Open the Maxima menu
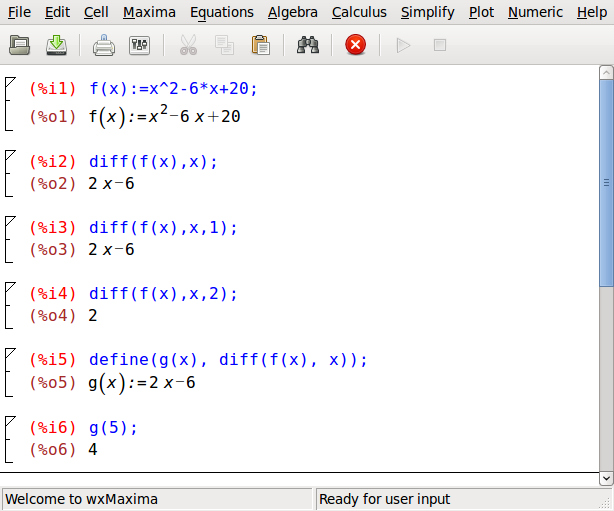 point(149,12)
